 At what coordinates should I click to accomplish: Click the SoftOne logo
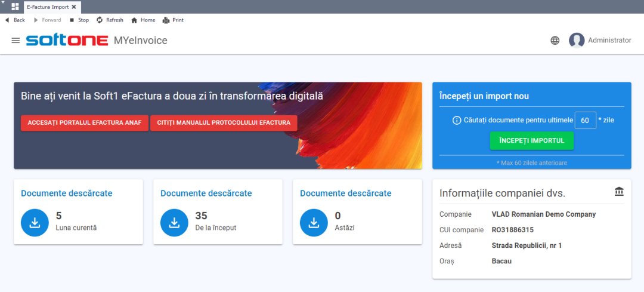pyautogui.click(x=67, y=40)
